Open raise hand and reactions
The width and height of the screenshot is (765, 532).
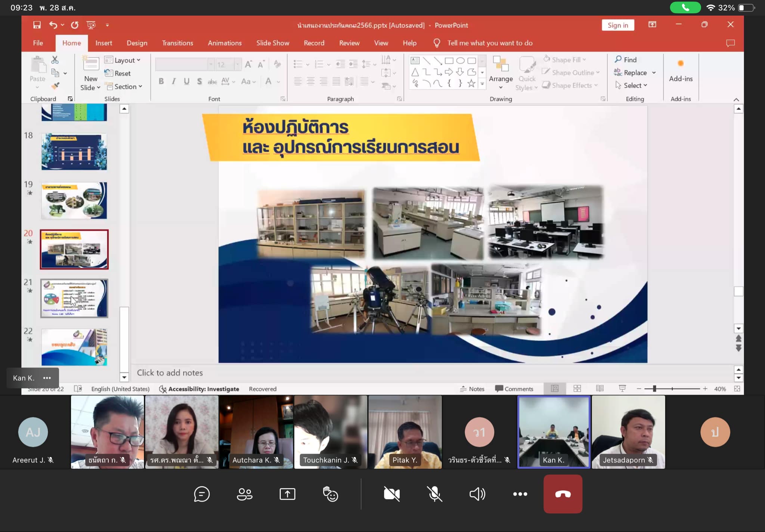330,494
